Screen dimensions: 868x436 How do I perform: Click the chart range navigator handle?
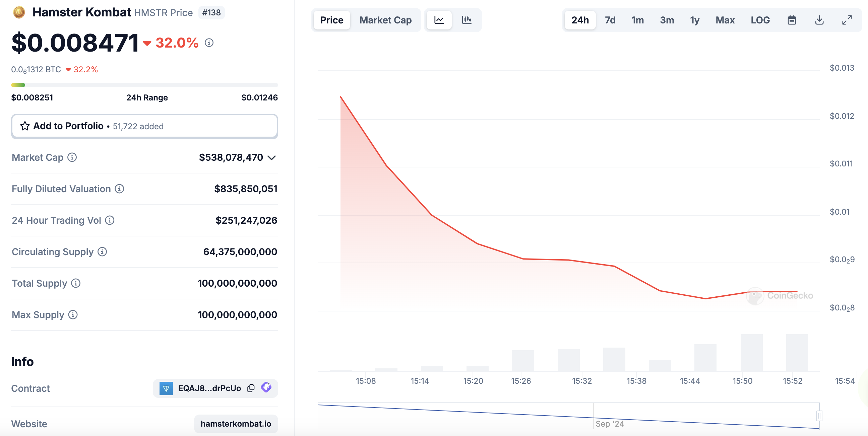click(x=819, y=416)
